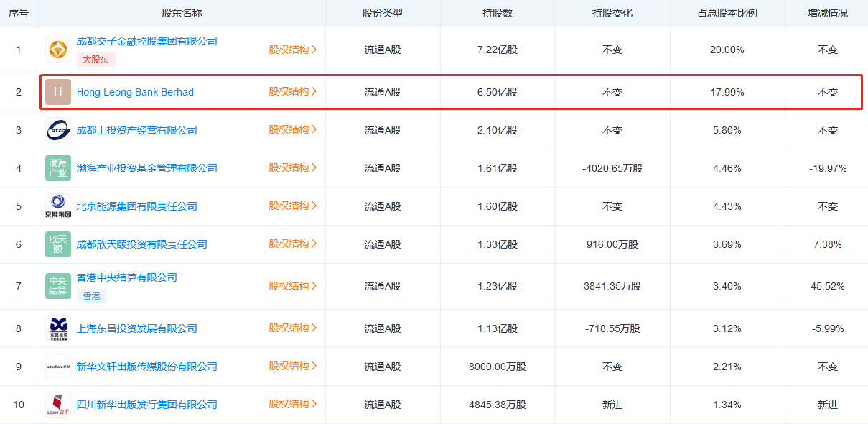Click the 中央结算 green avatar icon

58,286
